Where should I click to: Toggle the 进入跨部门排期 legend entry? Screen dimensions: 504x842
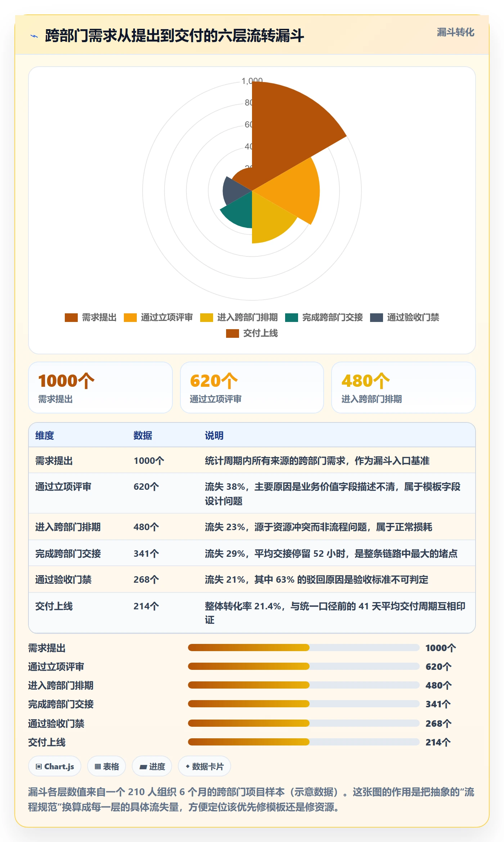239,318
